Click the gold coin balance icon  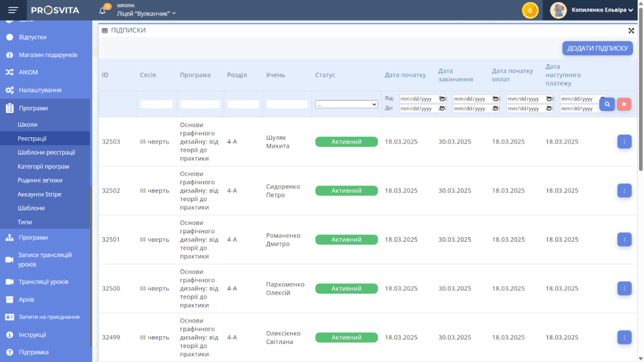click(530, 11)
